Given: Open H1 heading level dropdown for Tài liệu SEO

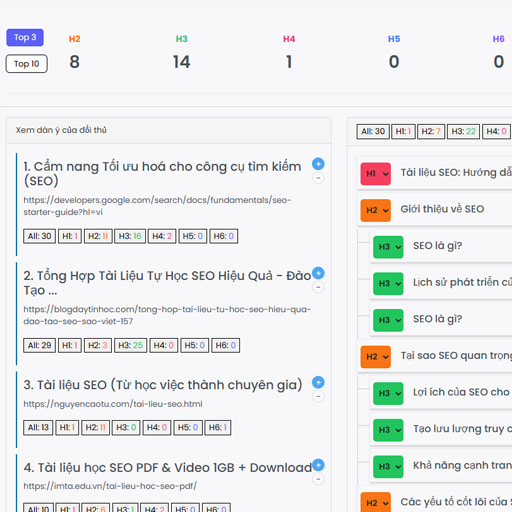Looking at the screenshot, I should coord(375,174).
